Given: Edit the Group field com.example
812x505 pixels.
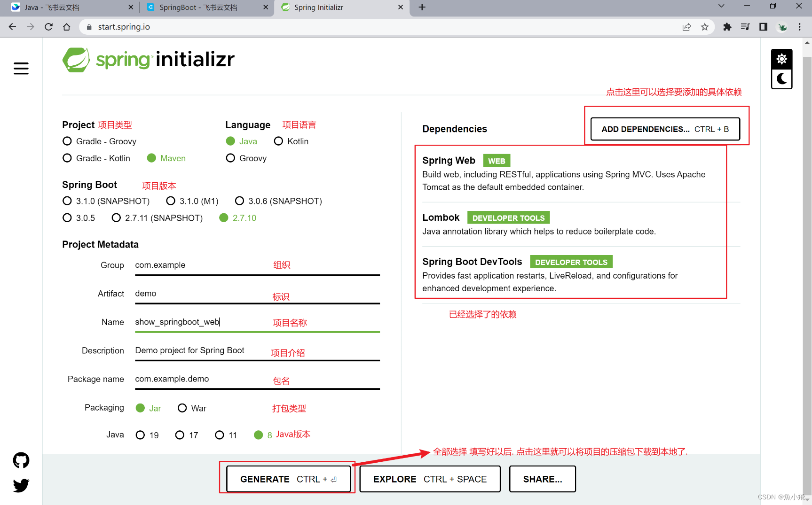Looking at the screenshot, I should [257, 265].
